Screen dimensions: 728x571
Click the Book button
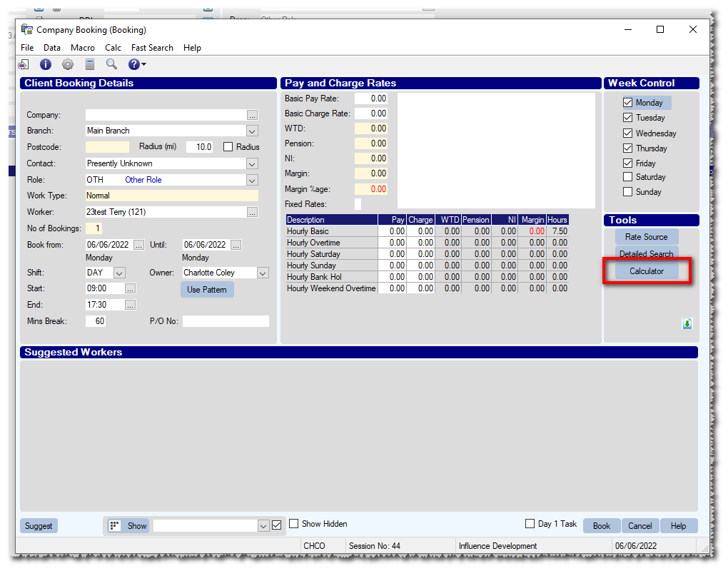pyautogui.click(x=601, y=525)
